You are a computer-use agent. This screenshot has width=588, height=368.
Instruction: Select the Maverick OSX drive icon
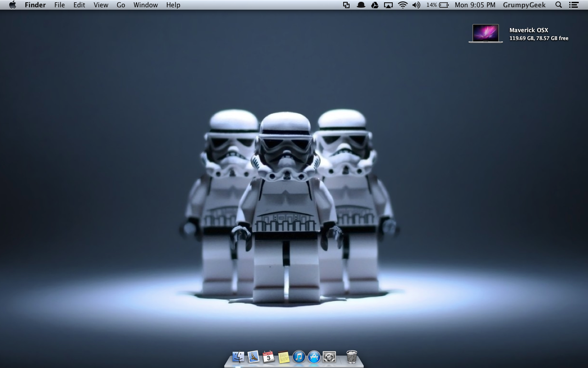(486, 34)
